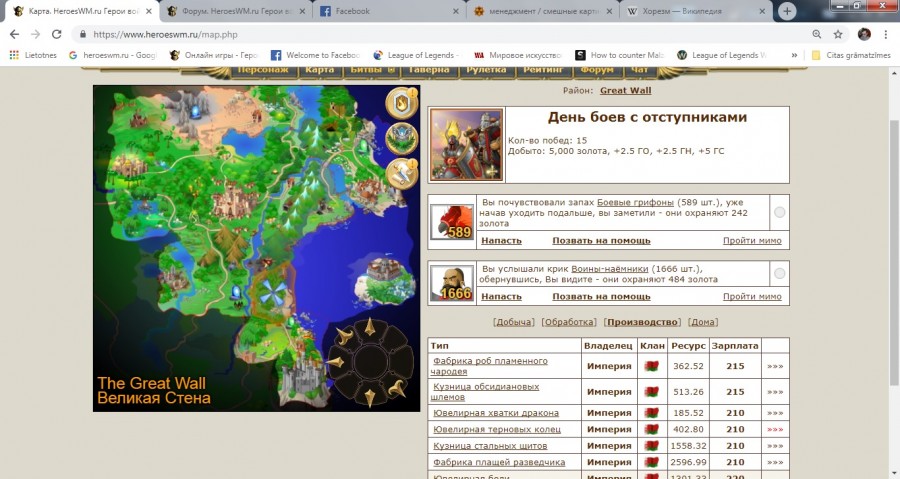Open red arrows for Ювелирная терновых колец

point(775,429)
